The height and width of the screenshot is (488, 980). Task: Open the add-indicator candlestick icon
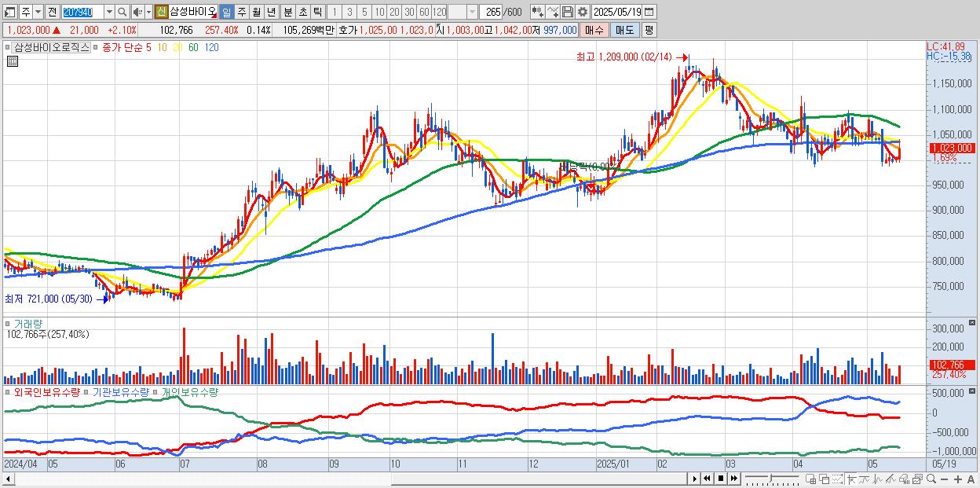tap(537, 12)
